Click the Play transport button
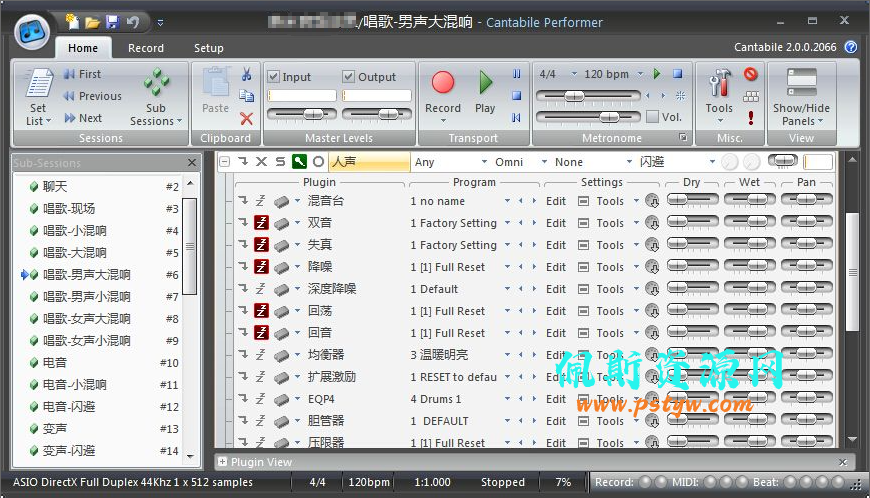870x498 pixels. click(485, 93)
